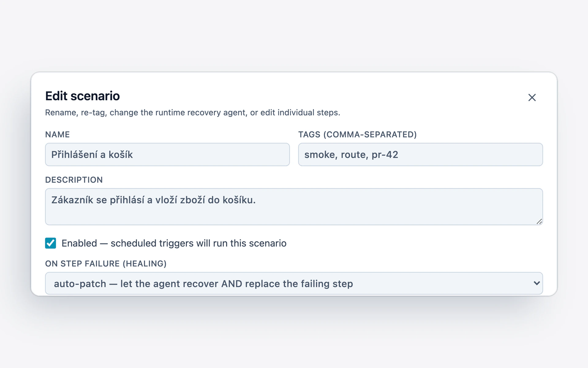Click the subtitle text starting 'Rename, re-tag'
Viewport: 588px width, 368px height.
[193, 113]
